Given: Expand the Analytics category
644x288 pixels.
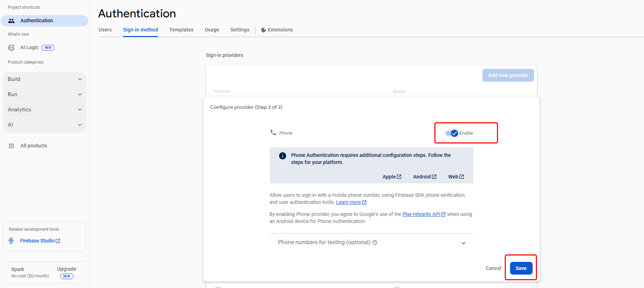Looking at the screenshot, I should tap(45, 110).
